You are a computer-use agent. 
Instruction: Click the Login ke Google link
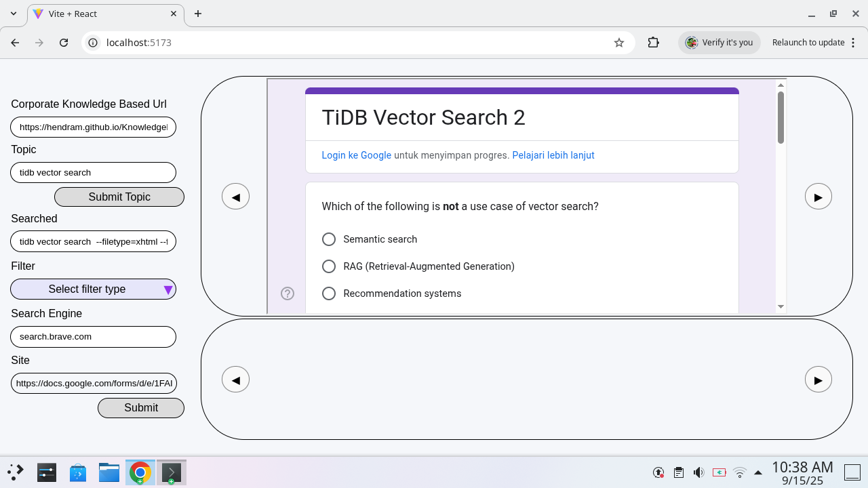click(x=357, y=155)
